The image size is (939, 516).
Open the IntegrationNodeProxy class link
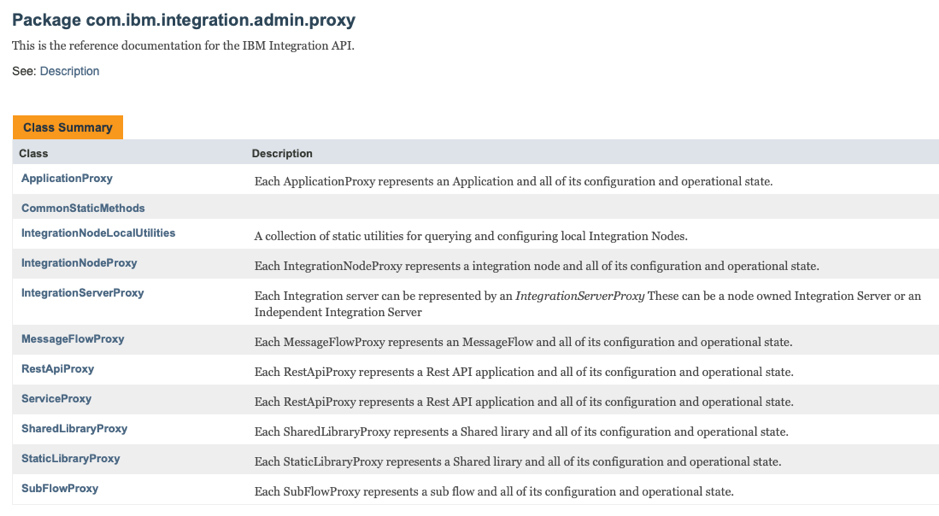[79, 263]
